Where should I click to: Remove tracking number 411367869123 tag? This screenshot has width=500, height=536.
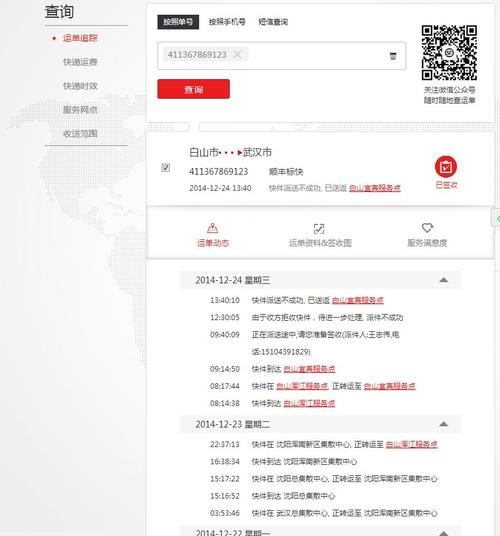(237, 54)
